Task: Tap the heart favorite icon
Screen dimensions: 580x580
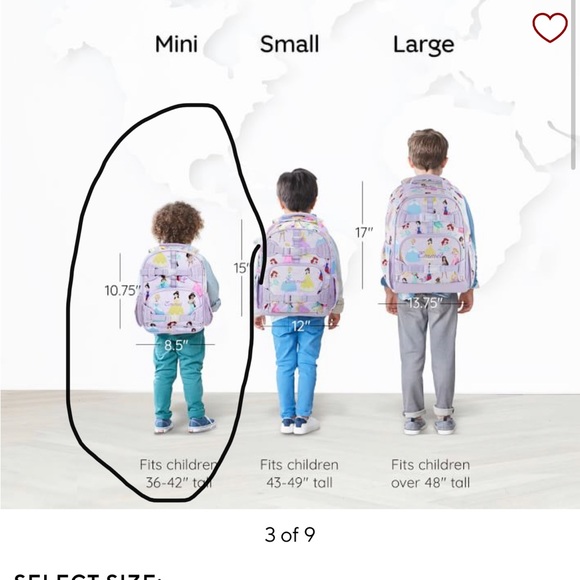Action: click(x=550, y=27)
